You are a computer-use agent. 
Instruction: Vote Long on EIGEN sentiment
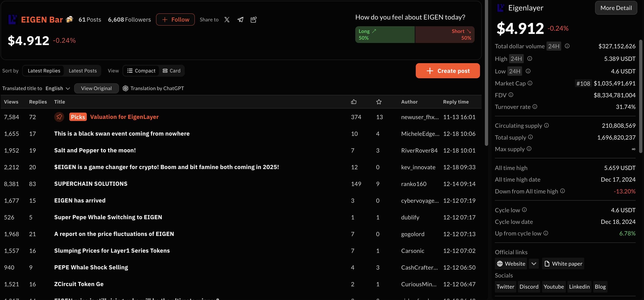(x=385, y=34)
